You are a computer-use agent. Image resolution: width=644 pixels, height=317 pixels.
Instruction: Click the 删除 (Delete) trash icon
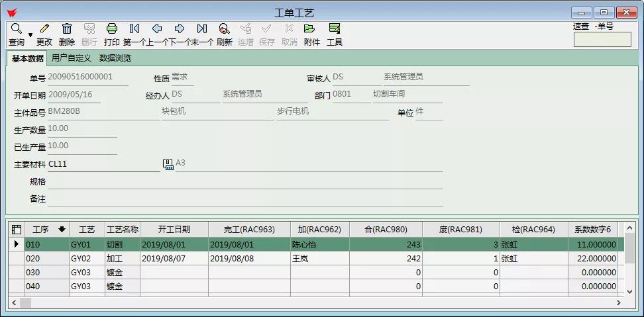point(67,29)
